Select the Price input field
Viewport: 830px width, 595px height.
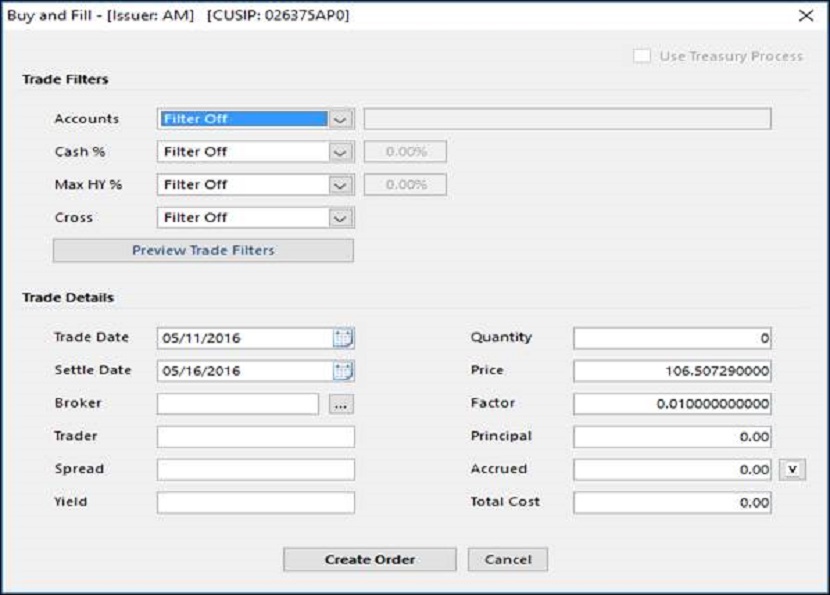(x=672, y=371)
